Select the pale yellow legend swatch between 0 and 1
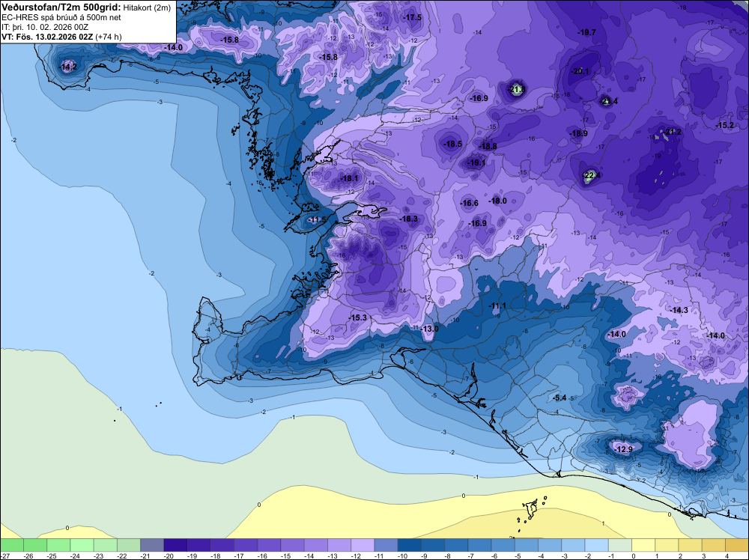The image size is (749, 560). tap(644, 545)
